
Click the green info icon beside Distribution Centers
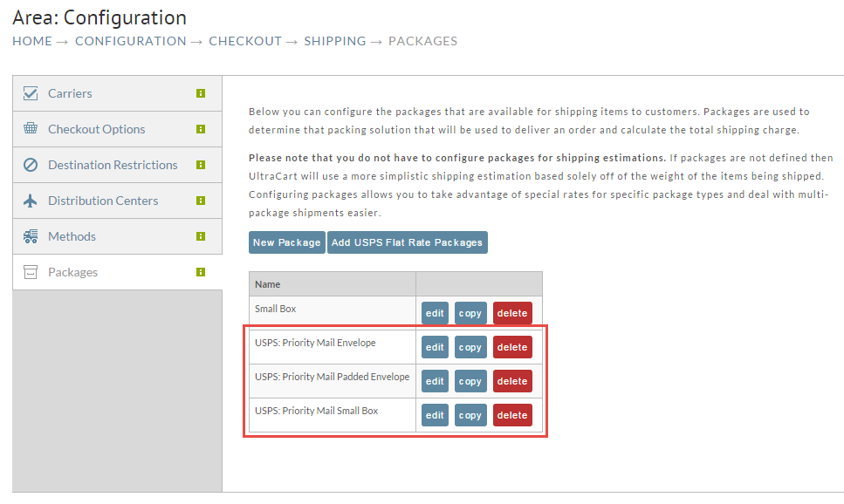pyautogui.click(x=201, y=201)
